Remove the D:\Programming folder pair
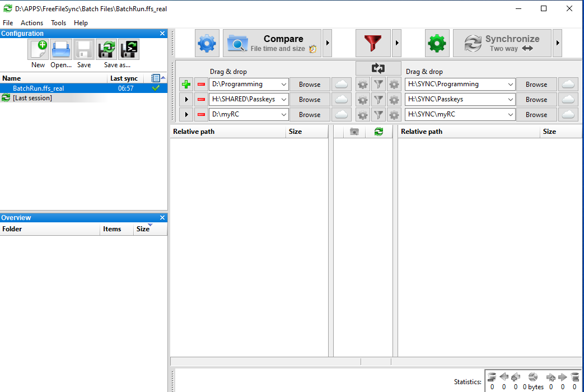Viewport: 584px width, 392px height. pyautogui.click(x=201, y=85)
